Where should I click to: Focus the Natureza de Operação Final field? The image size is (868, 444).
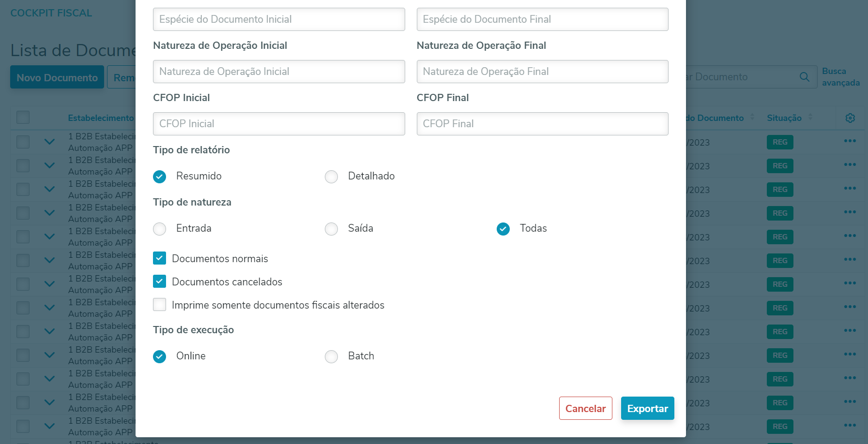coord(542,72)
